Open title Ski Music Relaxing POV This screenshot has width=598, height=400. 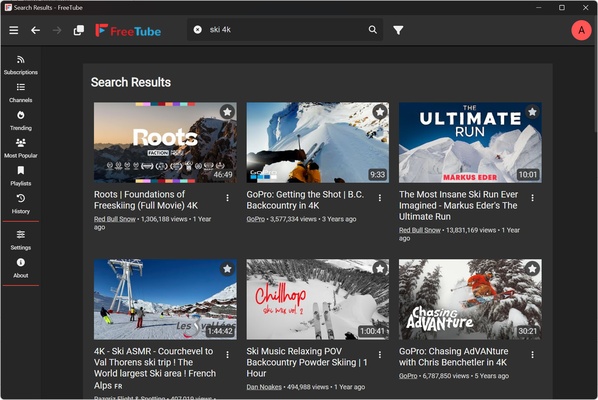(307, 362)
